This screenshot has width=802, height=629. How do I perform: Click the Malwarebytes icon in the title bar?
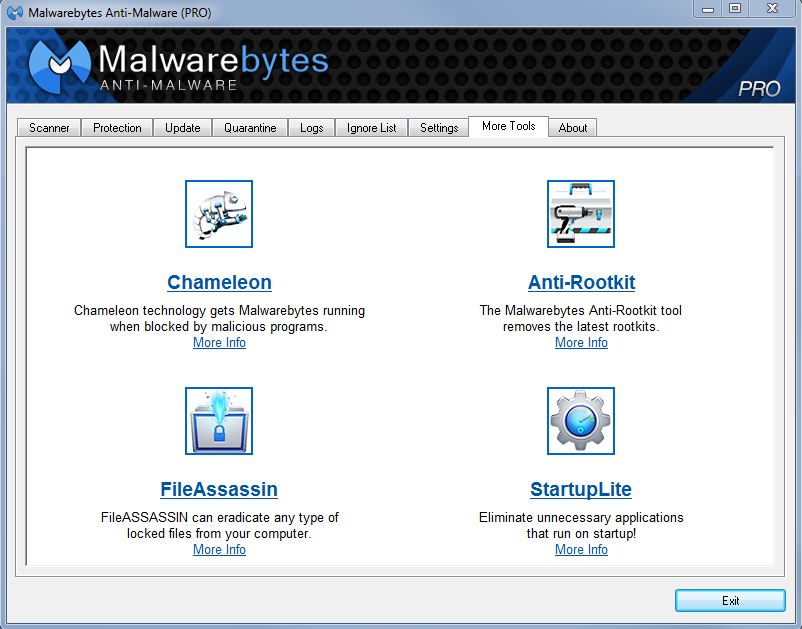[15, 12]
